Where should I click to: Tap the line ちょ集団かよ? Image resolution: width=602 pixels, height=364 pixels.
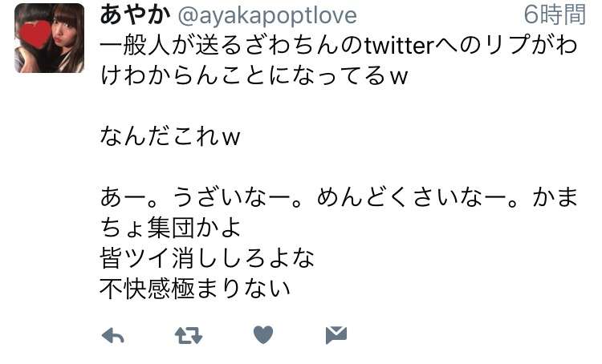pos(170,228)
